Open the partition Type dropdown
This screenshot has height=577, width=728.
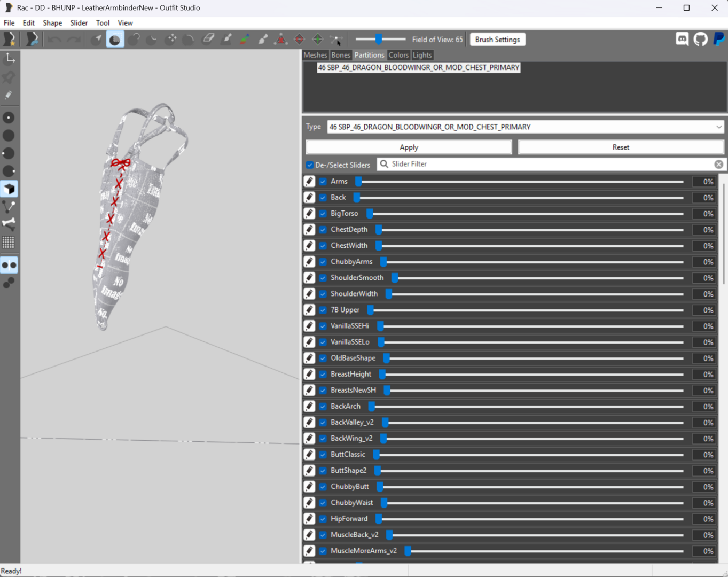[526, 127]
